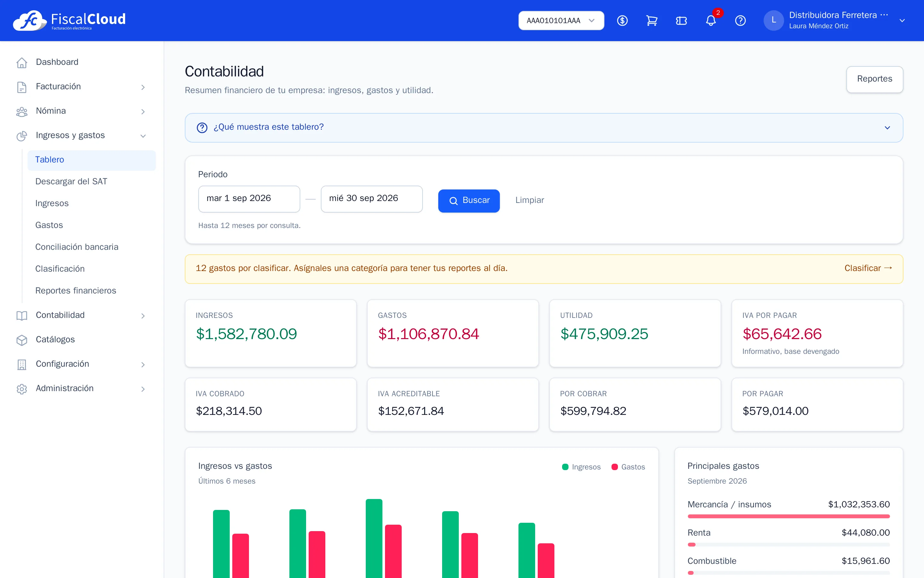Click the end date field mié 30 sep 2026
Viewport: 924px width, 578px height.
[372, 199]
